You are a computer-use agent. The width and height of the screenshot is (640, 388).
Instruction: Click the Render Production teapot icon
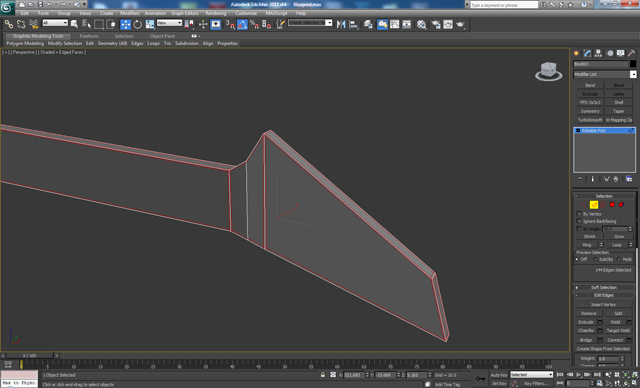(x=460, y=24)
